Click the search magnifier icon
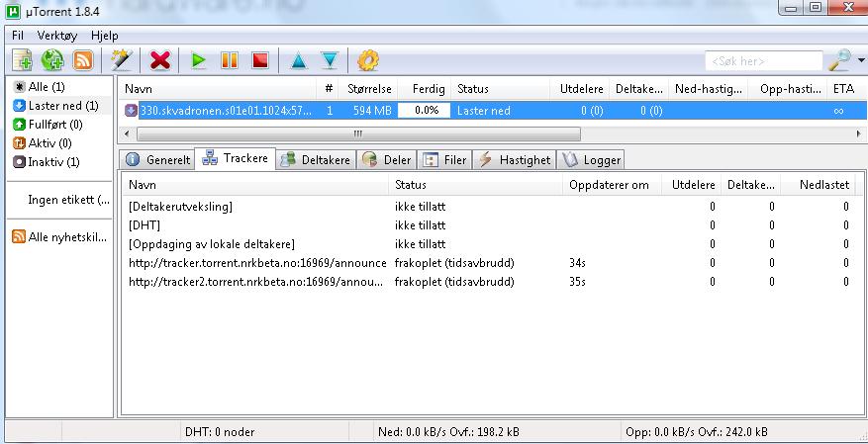 pyautogui.click(x=839, y=60)
